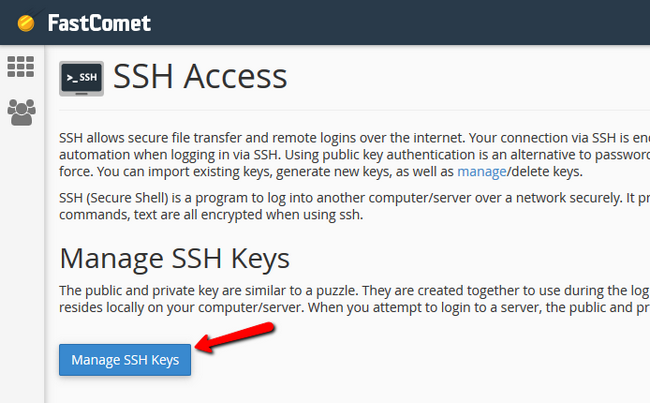
Task: Click the FastComet brand name text
Action: click(95, 22)
